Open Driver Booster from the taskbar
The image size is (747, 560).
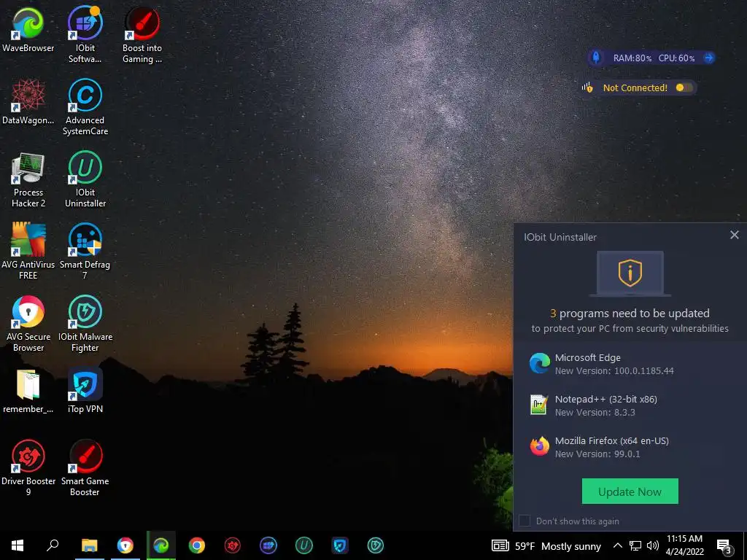point(233,545)
